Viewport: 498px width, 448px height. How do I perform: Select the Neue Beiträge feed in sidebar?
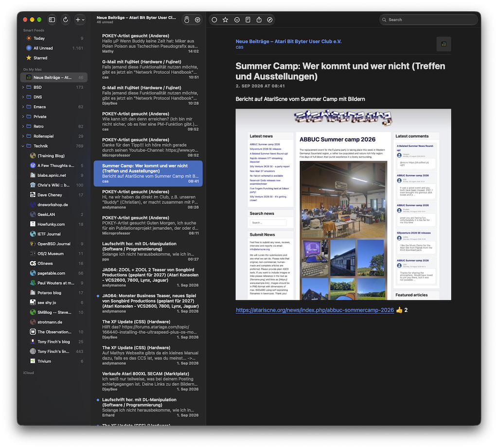tap(53, 77)
